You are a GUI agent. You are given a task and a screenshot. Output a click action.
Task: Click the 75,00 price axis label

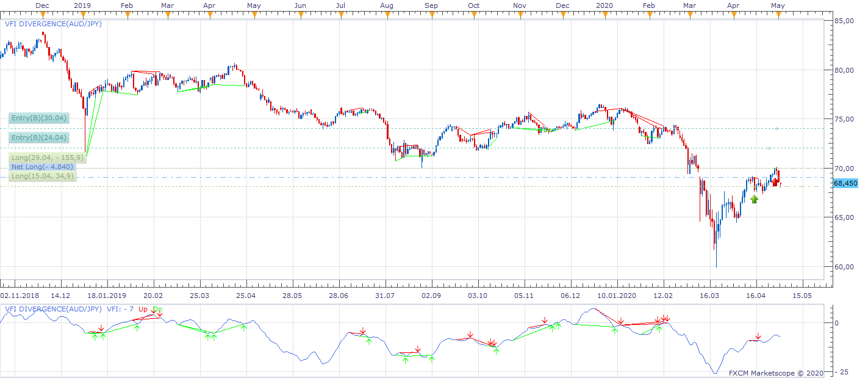coord(844,119)
